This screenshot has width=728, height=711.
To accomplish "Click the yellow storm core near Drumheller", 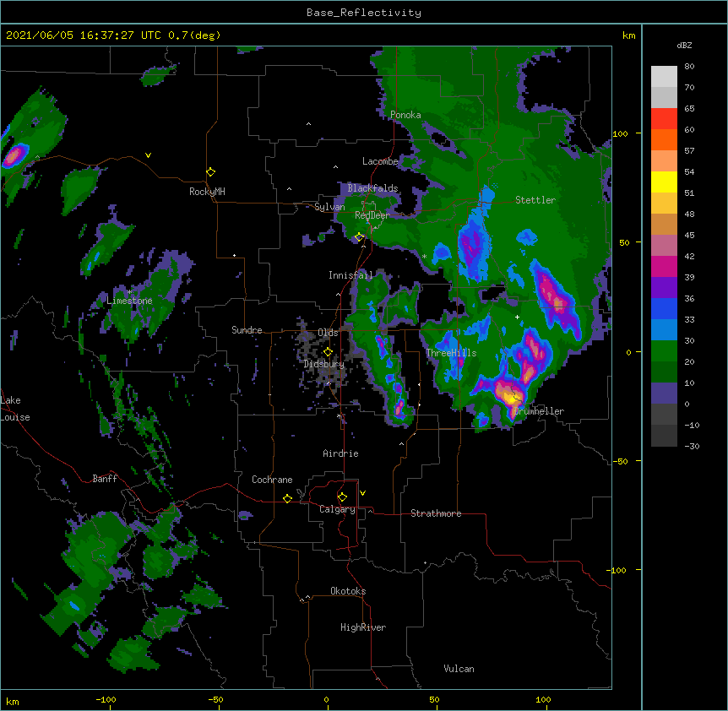I will (511, 398).
